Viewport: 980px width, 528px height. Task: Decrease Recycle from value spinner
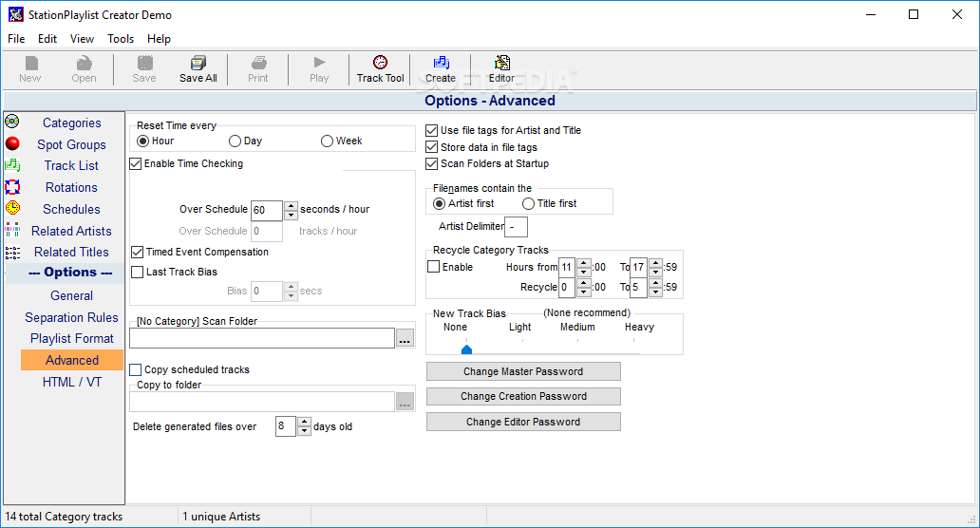(x=584, y=292)
